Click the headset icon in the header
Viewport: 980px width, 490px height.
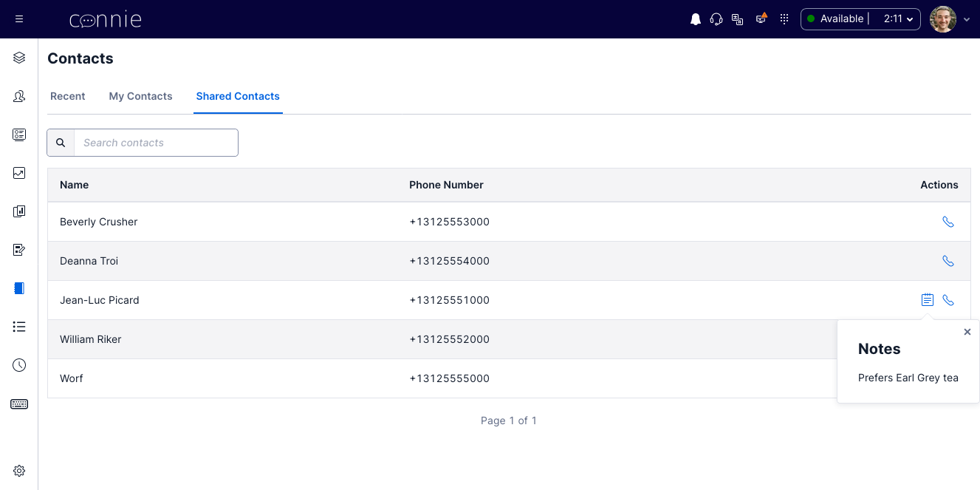tap(716, 19)
